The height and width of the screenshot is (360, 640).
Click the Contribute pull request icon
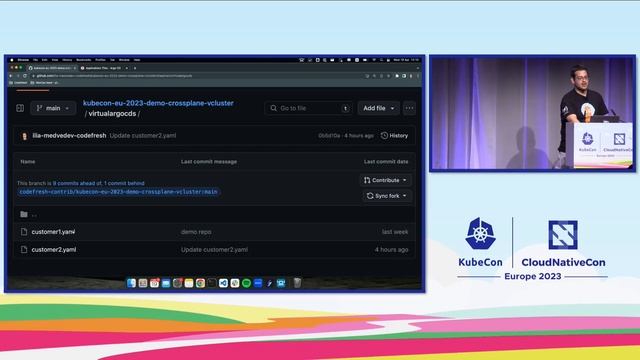367,180
